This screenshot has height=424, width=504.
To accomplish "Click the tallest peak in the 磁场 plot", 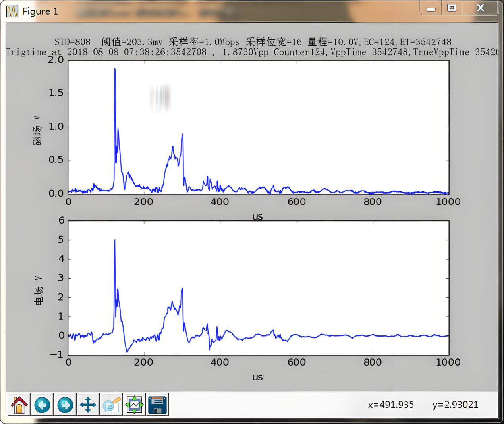I will pyautogui.click(x=115, y=69).
